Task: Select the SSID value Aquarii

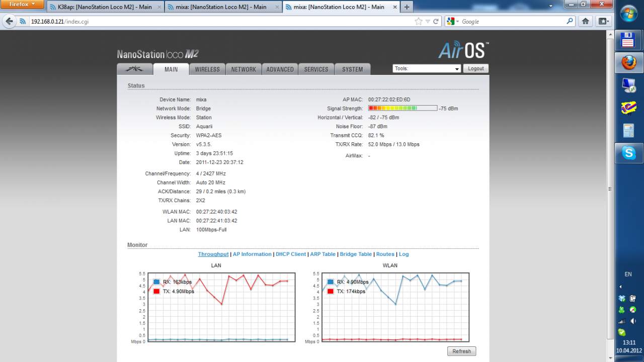Action: 205,127
